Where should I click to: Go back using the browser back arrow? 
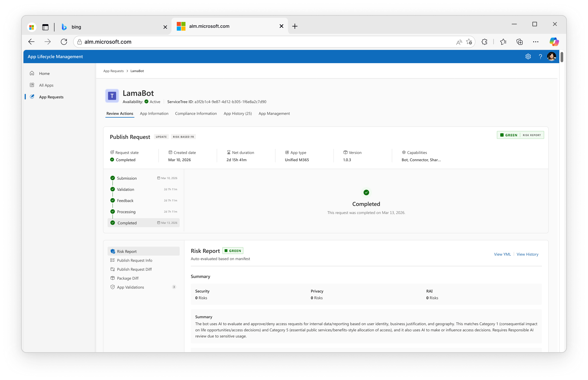point(31,42)
